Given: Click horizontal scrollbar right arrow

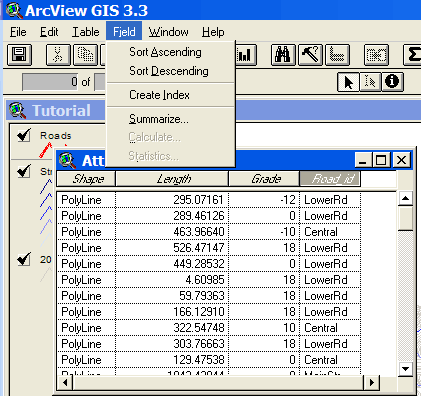Looking at the screenshot, I should (372, 382).
